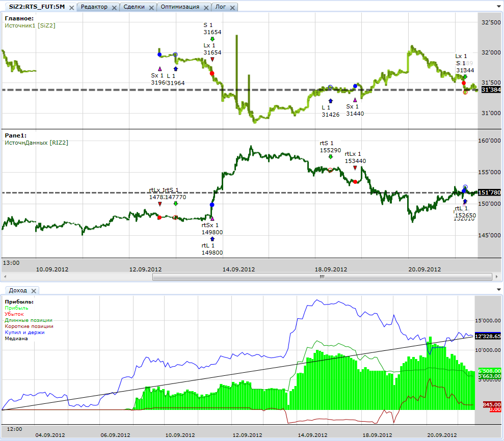Click the Убыток legend entry
Image resolution: width=504 pixels, height=441 pixels.
[14, 314]
